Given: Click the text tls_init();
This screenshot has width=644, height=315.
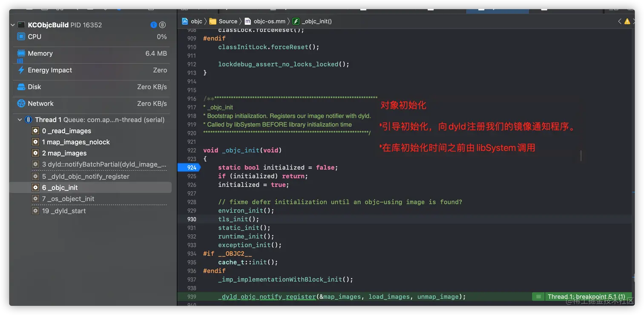Looking at the screenshot, I should click(x=239, y=219).
